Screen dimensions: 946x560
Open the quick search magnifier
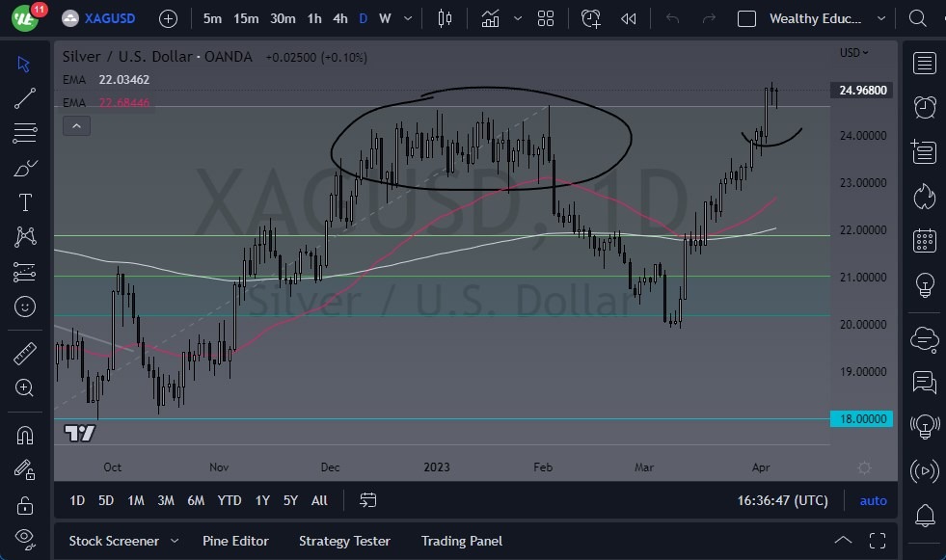pyautogui.click(x=917, y=18)
